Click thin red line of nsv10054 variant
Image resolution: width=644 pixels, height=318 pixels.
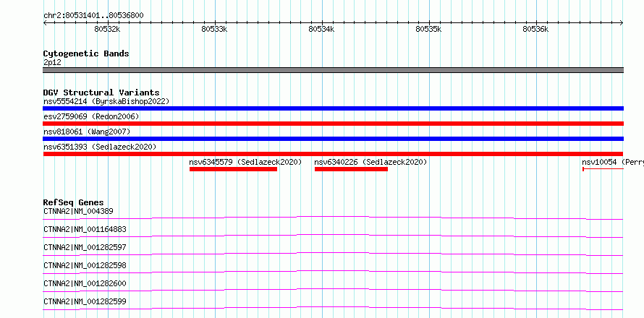603,169
